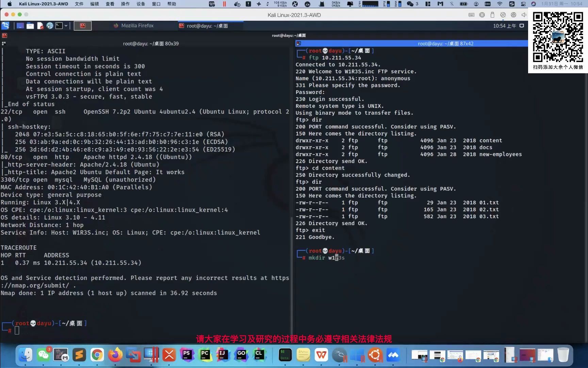The width and height of the screenshot is (588, 368).
Task: Launch the text editor icon in Kali panel
Action: pos(40,26)
